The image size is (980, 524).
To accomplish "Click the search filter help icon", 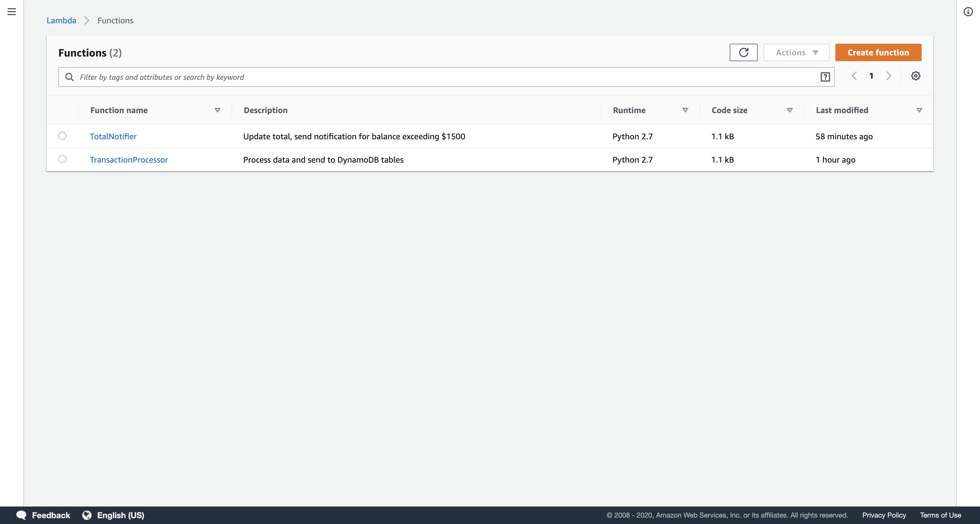I will pyautogui.click(x=825, y=77).
